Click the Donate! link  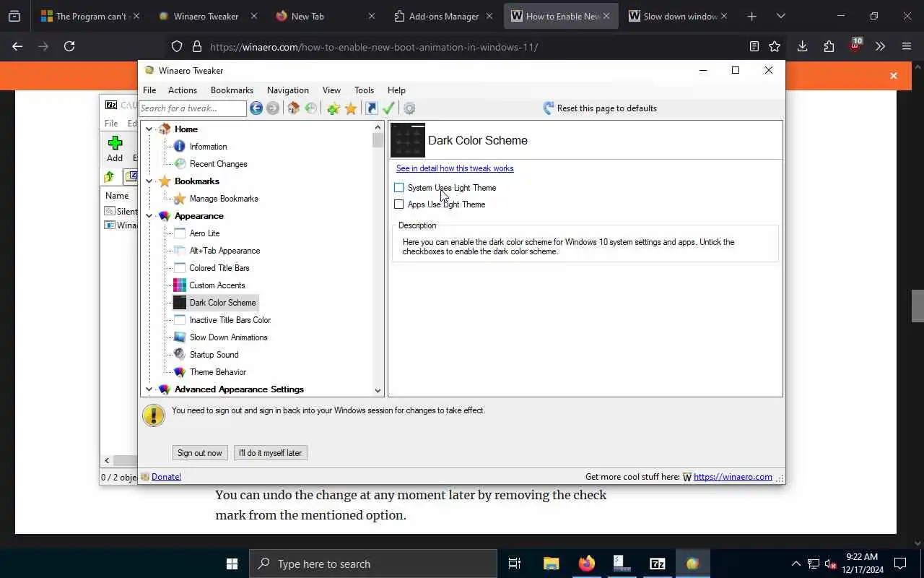point(166,477)
